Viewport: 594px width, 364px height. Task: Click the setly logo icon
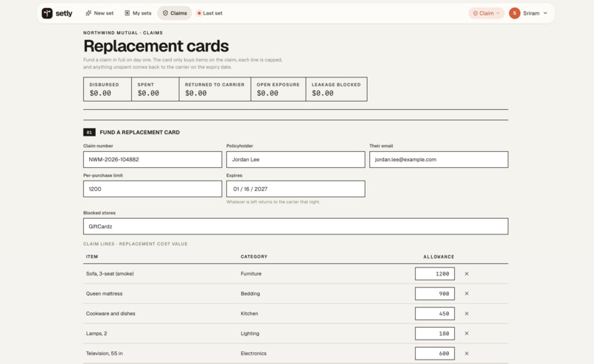(47, 13)
